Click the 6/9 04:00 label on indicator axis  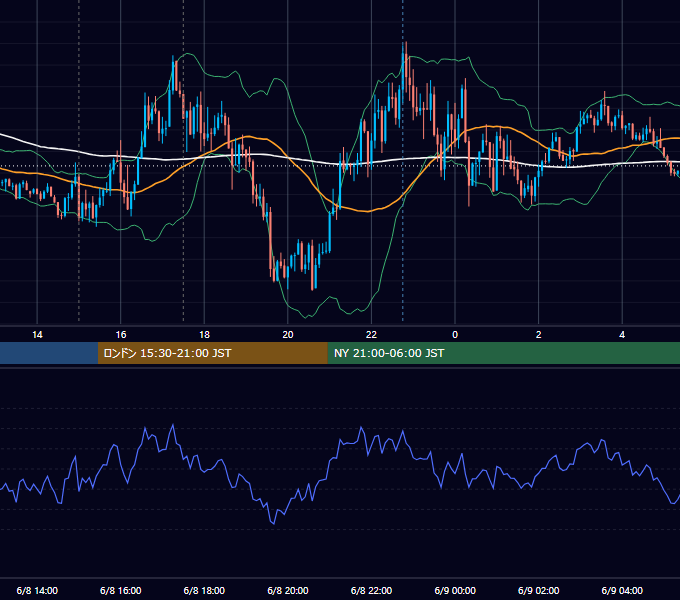(622, 590)
